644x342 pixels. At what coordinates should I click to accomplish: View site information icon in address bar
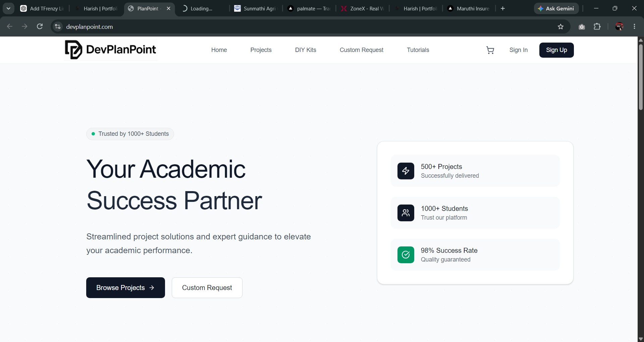click(58, 26)
